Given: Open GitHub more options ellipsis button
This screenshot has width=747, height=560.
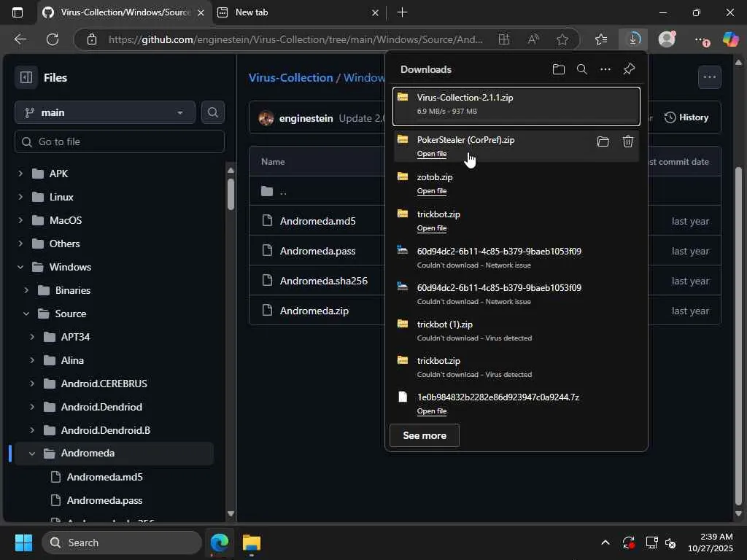Looking at the screenshot, I should click(x=709, y=77).
